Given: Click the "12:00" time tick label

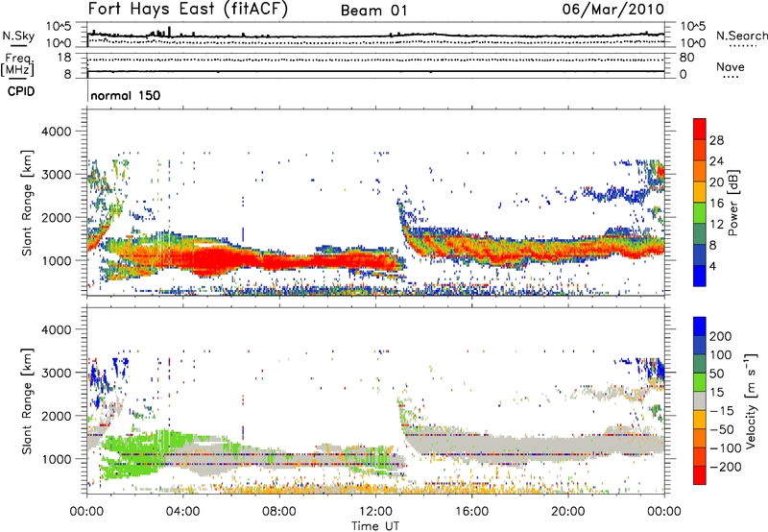Looking at the screenshot, I should pos(375,512).
